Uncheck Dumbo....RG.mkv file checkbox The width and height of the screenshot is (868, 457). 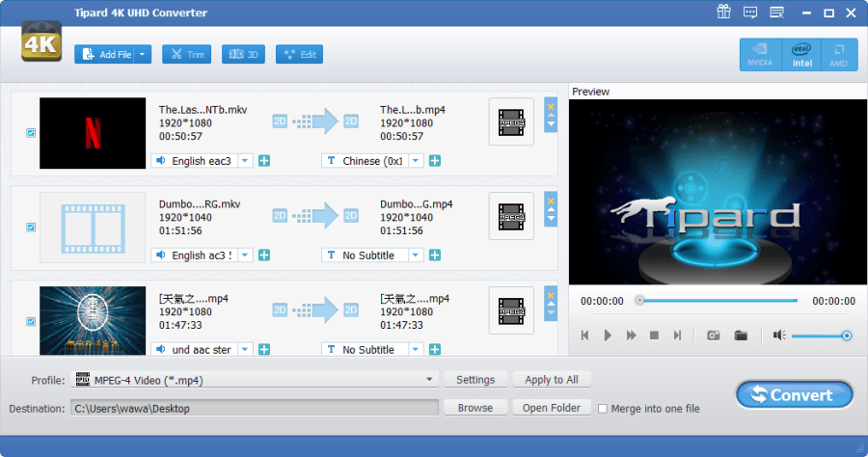click(31, 228)
